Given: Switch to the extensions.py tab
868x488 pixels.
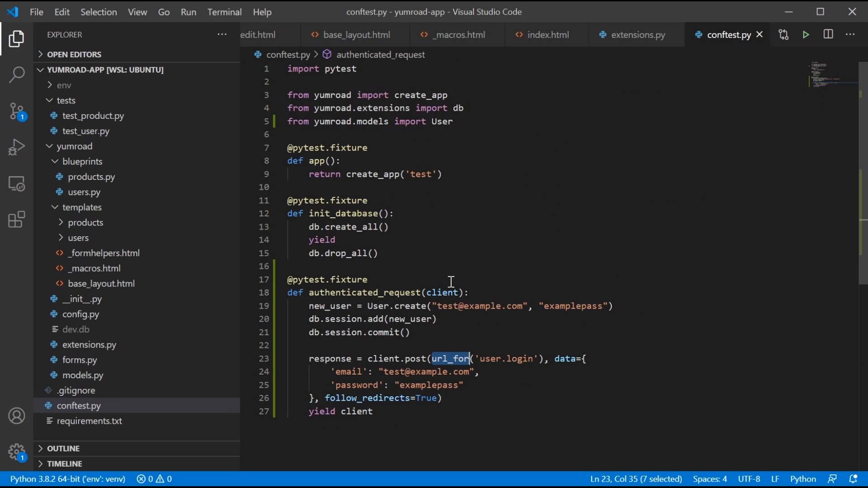Looking at the screenshot, I should pos(637,35).
